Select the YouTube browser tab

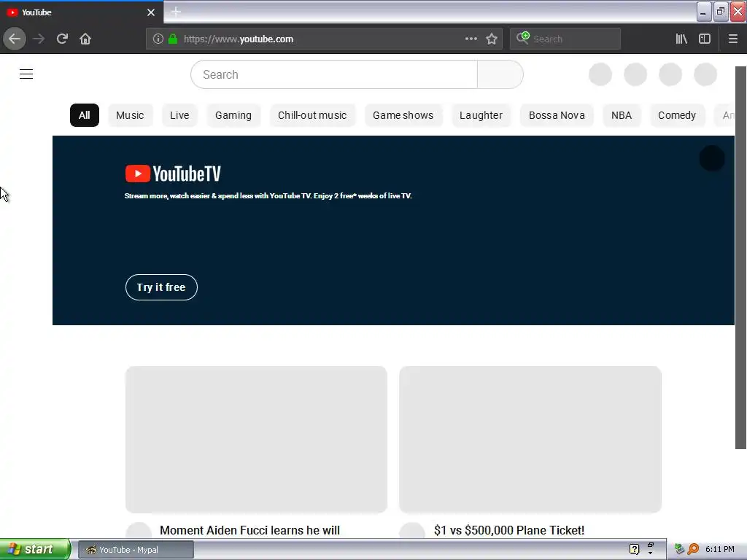pyautogui.click(x=82, y=12)
